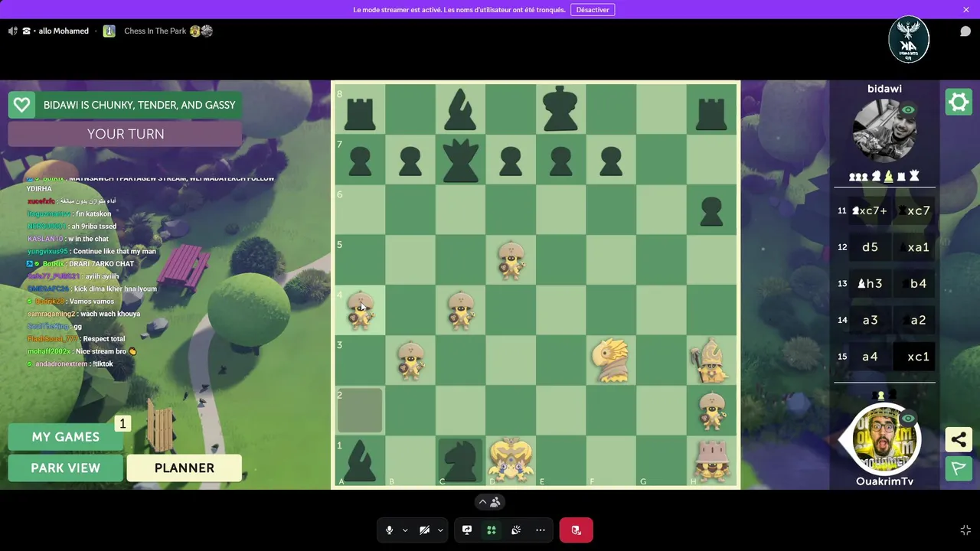
Task: Toggle eye icon on OuakrimTv's avatar
Action: click(908, 419)
